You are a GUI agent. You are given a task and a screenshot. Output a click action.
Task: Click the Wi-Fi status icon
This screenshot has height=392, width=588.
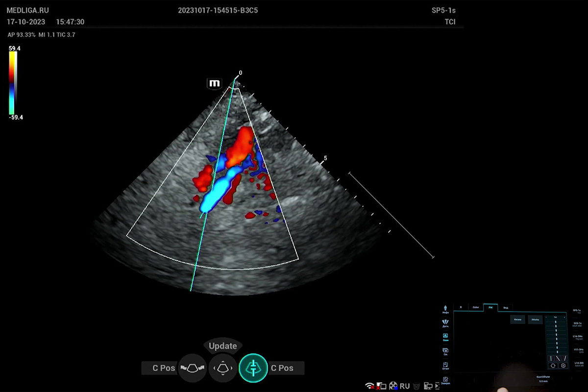pyautogui.click(x=370, y=386)
